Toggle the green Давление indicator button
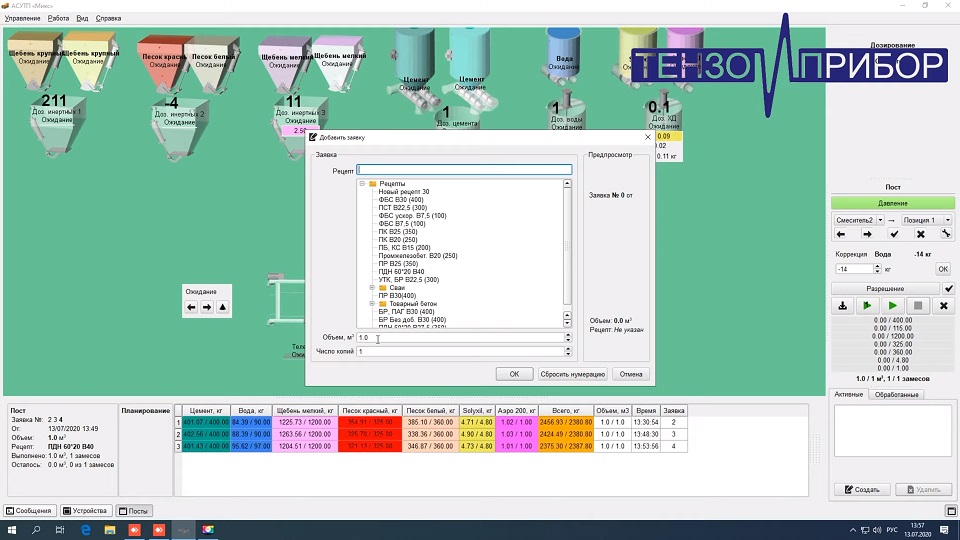Screen dimensions: 960x540 coord(893,203)
